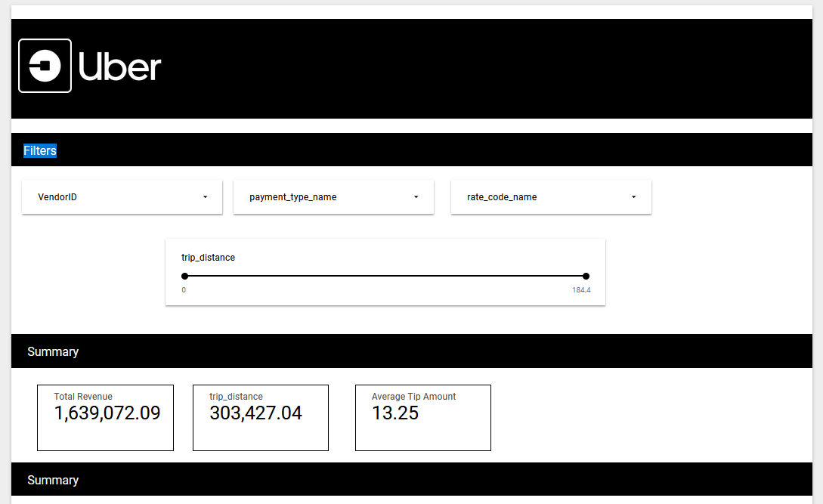Screen dimensions: 823x504
Task: Click the second Summary section heading
Action: tap(53, 481)
